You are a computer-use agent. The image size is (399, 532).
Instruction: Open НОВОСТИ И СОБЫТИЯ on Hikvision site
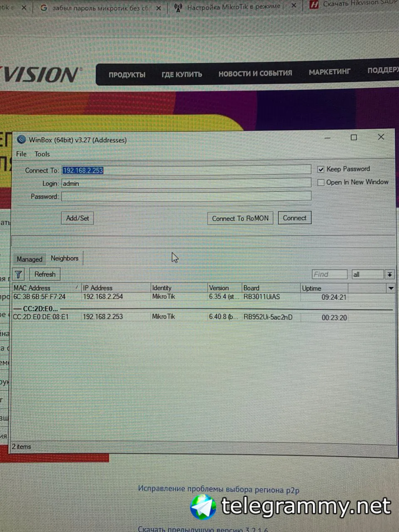pyautogui.click(x=255, y=73)
